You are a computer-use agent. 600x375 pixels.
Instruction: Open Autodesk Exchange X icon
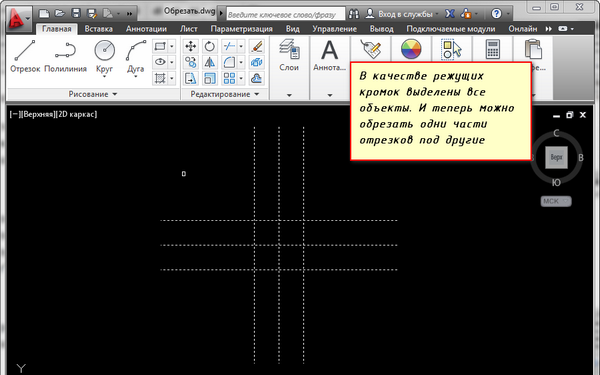point(450,14)
